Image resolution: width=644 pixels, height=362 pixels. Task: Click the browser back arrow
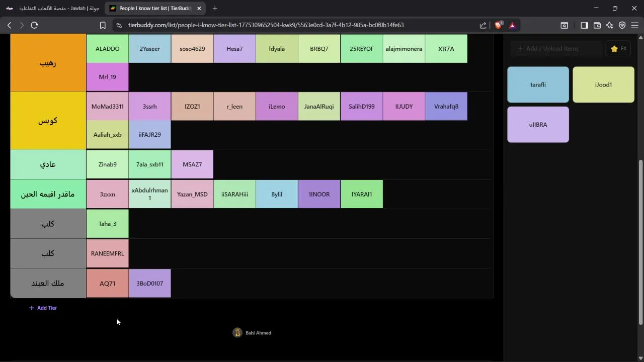9,25
